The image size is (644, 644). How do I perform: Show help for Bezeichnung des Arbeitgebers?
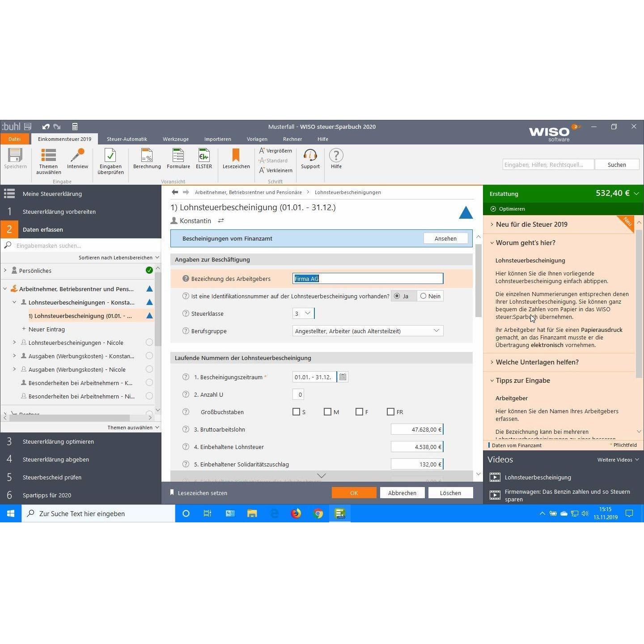pos(186,279)
